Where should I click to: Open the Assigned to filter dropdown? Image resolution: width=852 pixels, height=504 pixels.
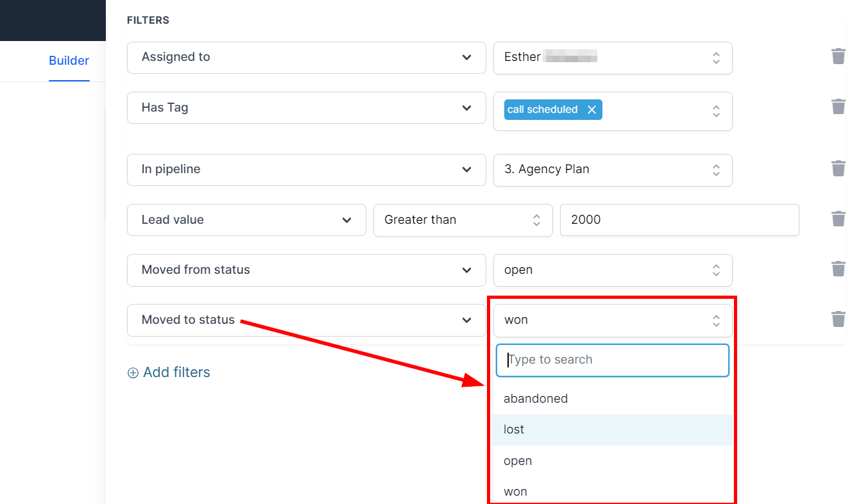[306, 57]
